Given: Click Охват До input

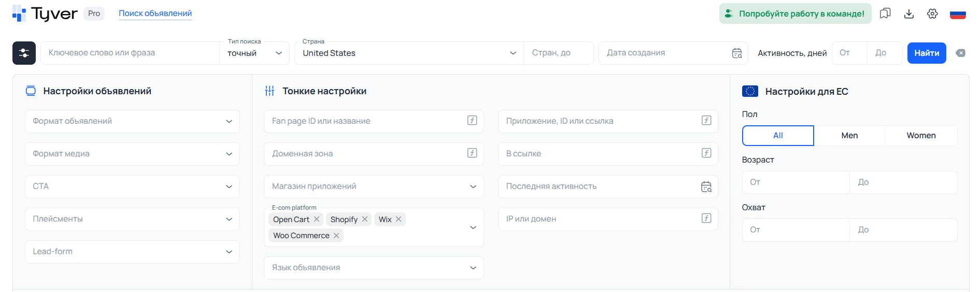Looking at the screenshot, I should (x=903, y=230).
